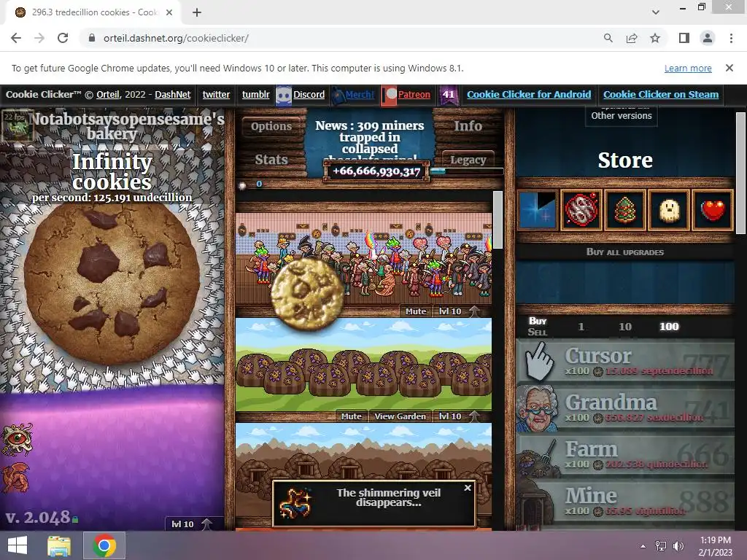This screenshot has width=747, height=560.
Task: Click the store panel scrollbar
Action: coord(740,174)
